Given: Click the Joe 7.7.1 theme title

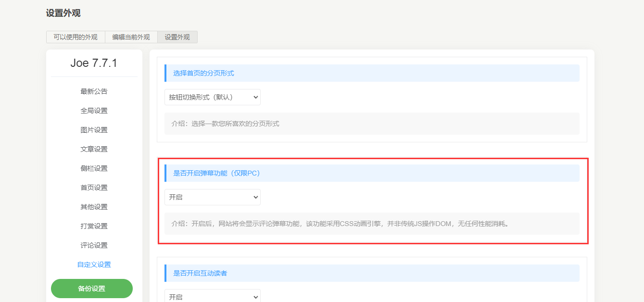Looking at the screenshot, I should click(x=94, y=63).
